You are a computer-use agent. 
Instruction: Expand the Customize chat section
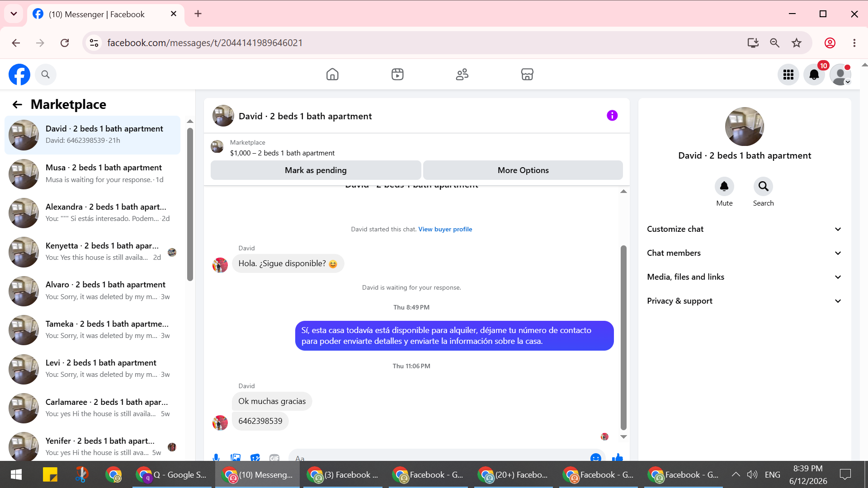point(744,229)
